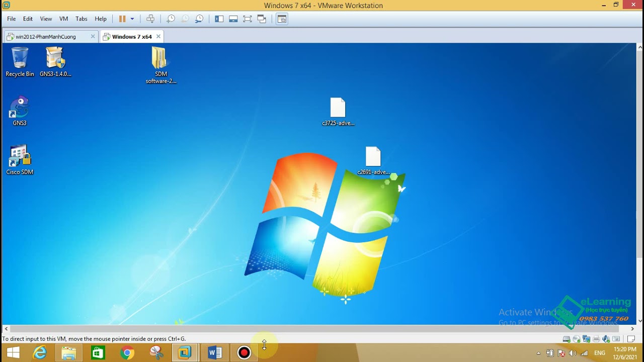
Task: Show hidden system tray icons arrow
Action: click(x=538, y=353)
